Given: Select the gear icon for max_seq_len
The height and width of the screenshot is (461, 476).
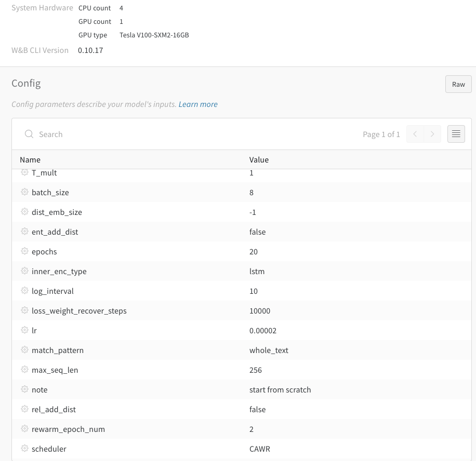Looking at the screenshot, I should (24, 370).
